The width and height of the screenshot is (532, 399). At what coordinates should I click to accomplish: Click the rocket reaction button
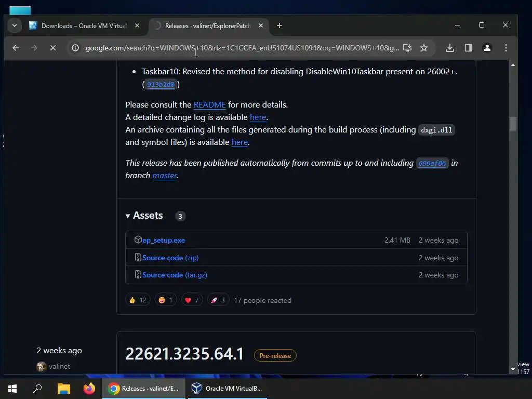(218, 300)
